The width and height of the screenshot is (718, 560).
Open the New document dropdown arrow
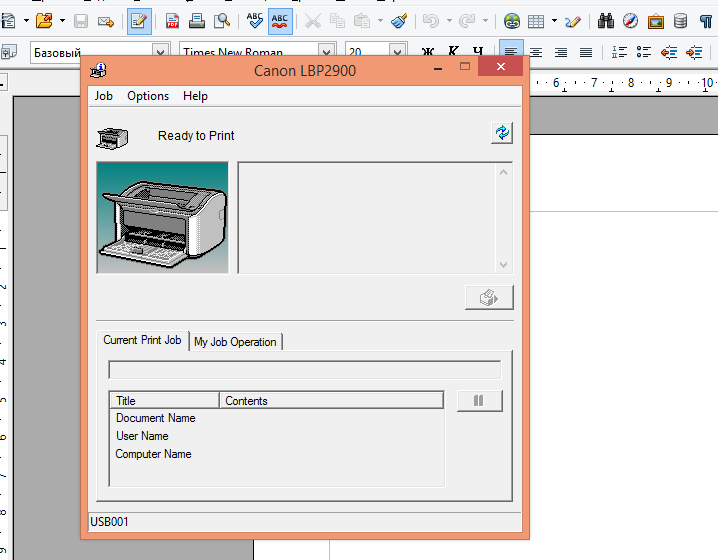tap(26, 21)
